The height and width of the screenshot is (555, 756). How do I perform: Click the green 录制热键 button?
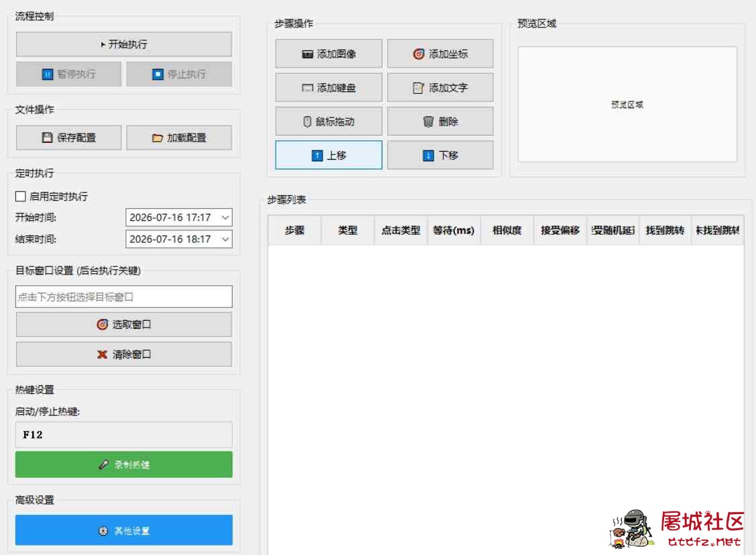(x=124, y=464)
